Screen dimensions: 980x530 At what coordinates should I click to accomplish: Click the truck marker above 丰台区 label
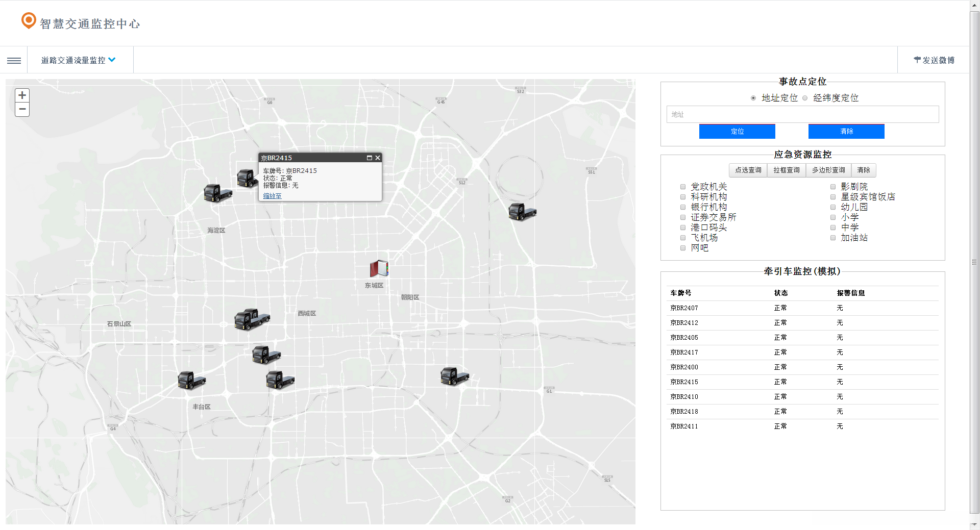click(191, 380)
